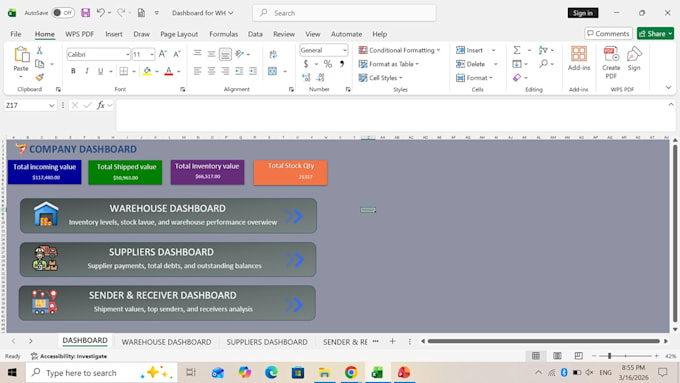Toggle Bold formatting
This screenshot has height=383, width=680.
(73, 71)
